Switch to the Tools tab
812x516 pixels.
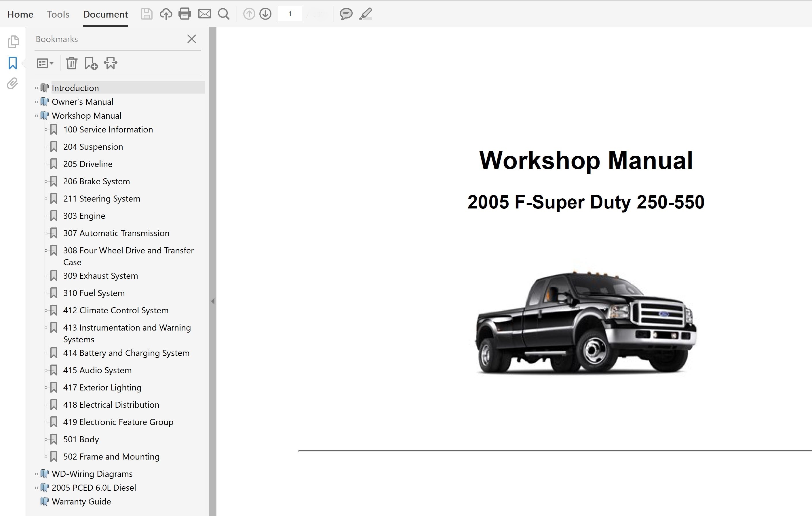coord(58,14)
